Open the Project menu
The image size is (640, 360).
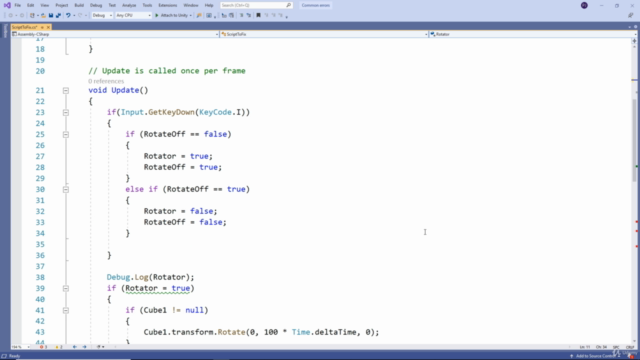62,5
